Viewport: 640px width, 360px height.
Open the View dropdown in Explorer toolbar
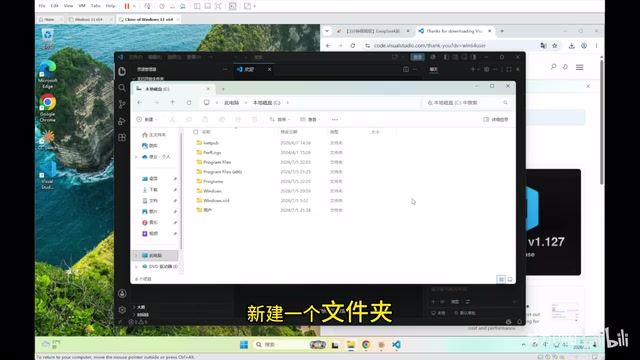coord(310,120)
